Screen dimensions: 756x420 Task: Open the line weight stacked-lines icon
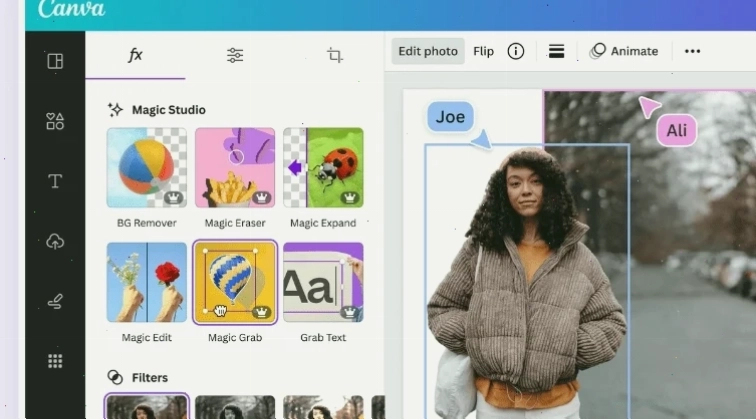[556, 51]
